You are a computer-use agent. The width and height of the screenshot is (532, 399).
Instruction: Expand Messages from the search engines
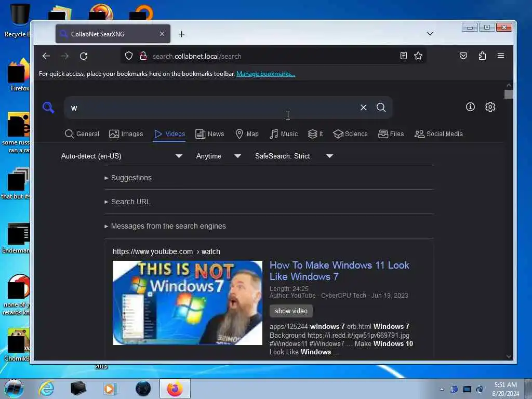pos(165,226)
